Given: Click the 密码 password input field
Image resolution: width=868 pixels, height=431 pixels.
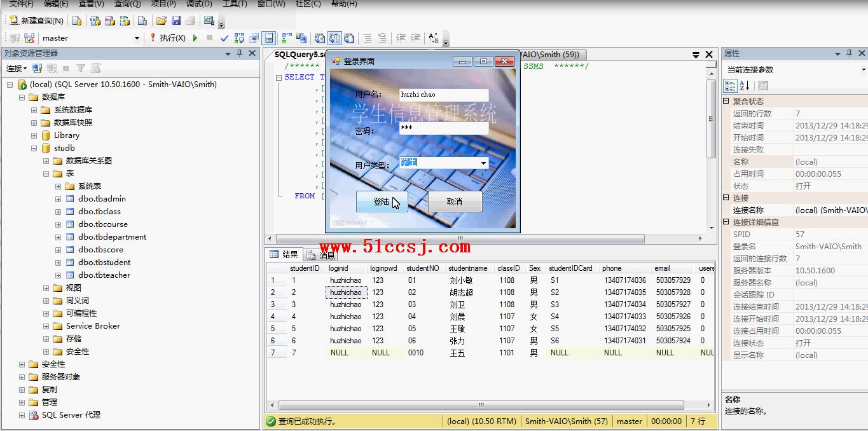Looking at the screenshot, I should 444,128.
